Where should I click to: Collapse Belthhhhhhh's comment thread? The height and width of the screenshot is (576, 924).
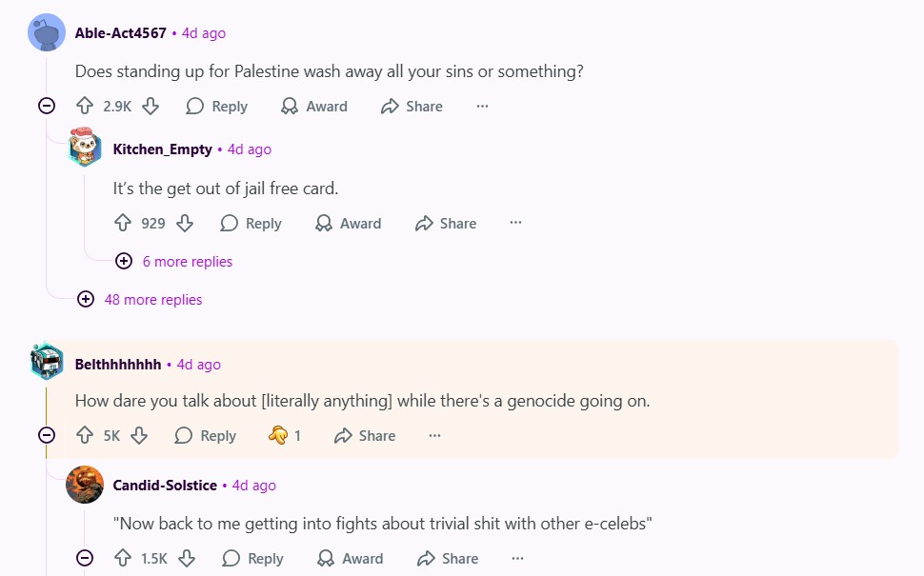pos(47,436)
